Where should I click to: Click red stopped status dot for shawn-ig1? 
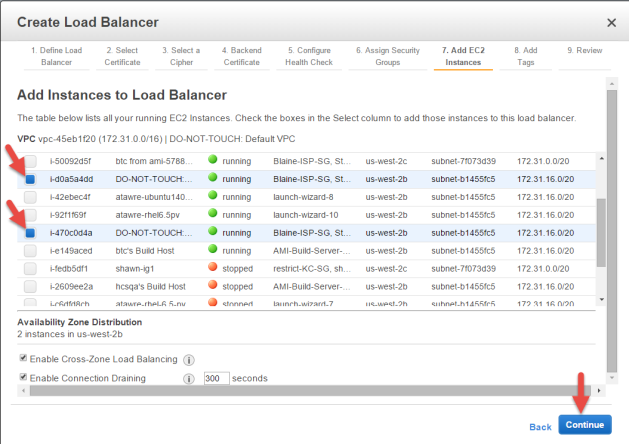[x=213, y=267]
